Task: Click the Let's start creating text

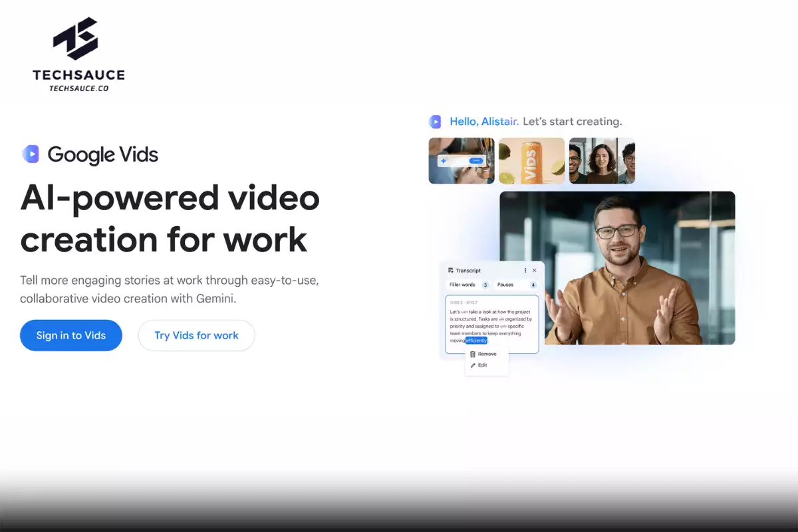Action: 573,122
